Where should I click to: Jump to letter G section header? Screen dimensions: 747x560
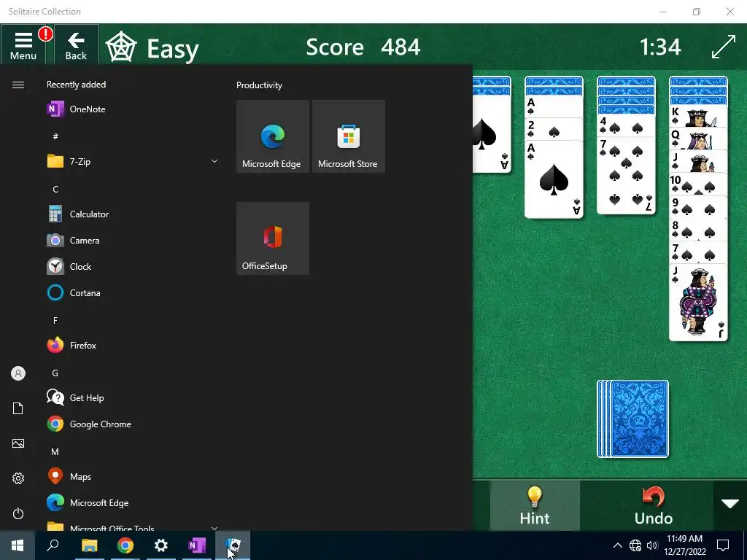coord(55,373)
